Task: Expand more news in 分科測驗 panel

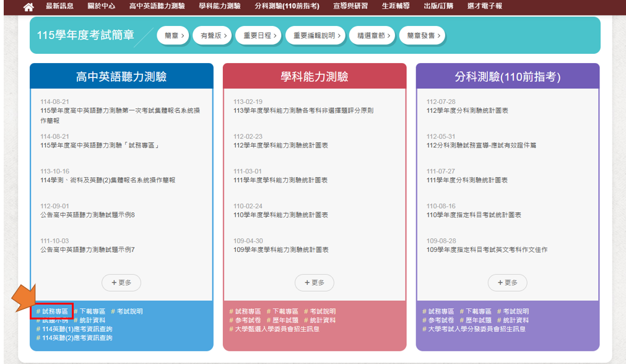Action: pyautogui.click(x=508, y=282)
